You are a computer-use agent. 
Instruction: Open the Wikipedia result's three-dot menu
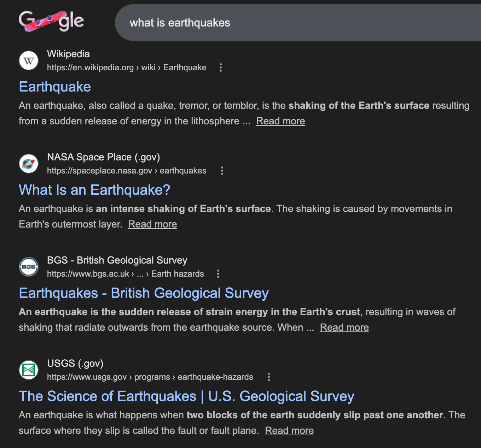coord(221,67)
